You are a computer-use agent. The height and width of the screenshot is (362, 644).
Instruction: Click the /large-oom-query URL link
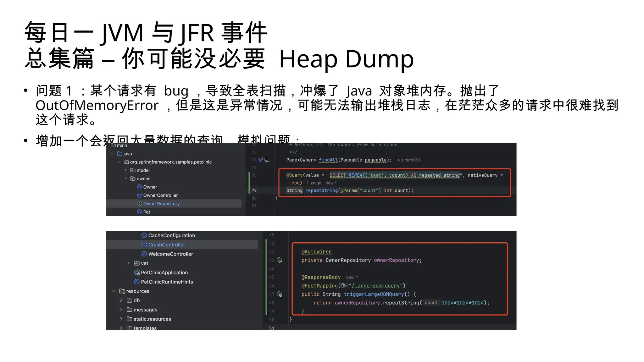376,286
